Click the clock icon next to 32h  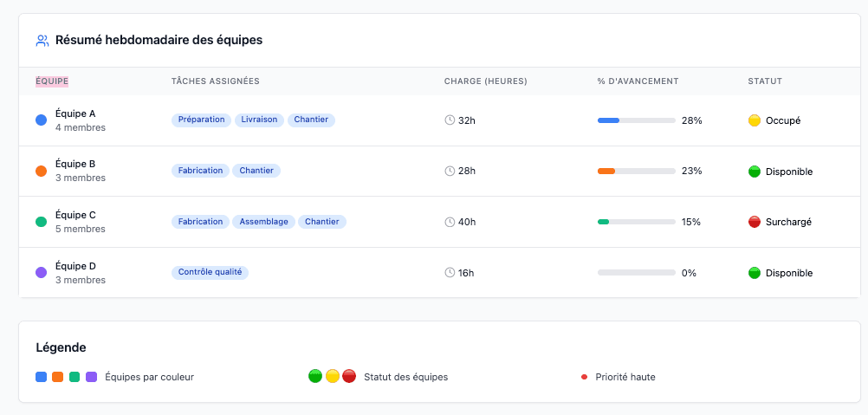tap(450, 120)
